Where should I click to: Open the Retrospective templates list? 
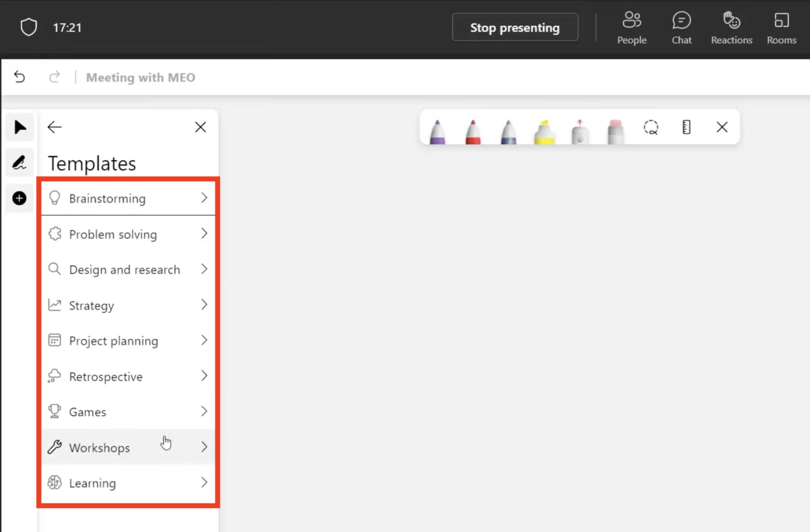click(x=128, y=376)
